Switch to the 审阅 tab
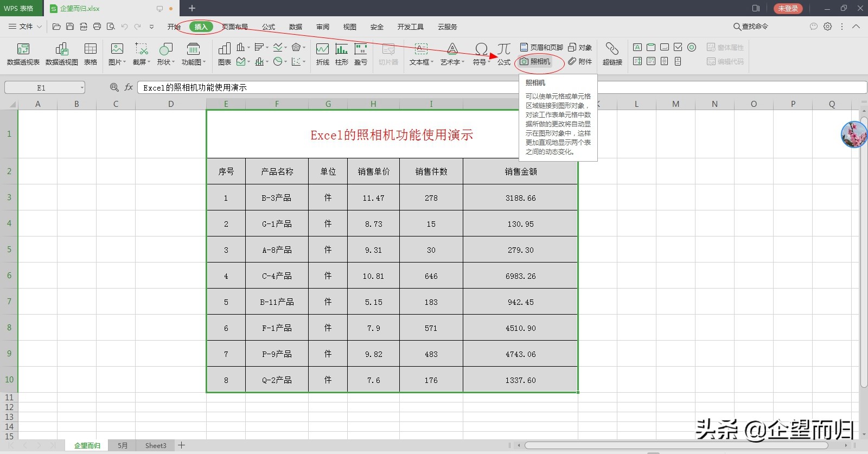Screen dimensions: 868x454 click(323, 27)
